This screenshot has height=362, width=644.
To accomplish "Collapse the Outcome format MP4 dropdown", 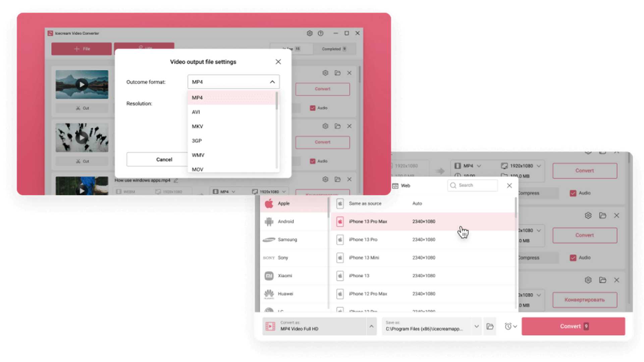I will 272,82.
